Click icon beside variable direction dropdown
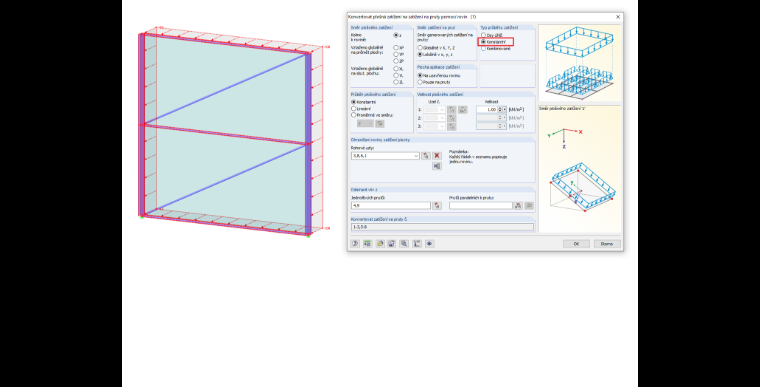This screenshot has width=760, height=387. pyautogui.click(x=380, y=124)
